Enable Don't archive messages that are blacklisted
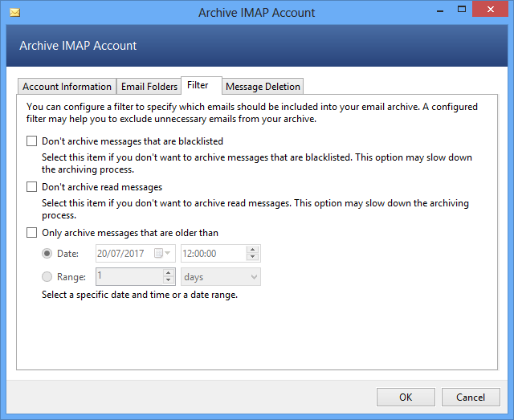514x420 pixels. (x=32, y=141)
